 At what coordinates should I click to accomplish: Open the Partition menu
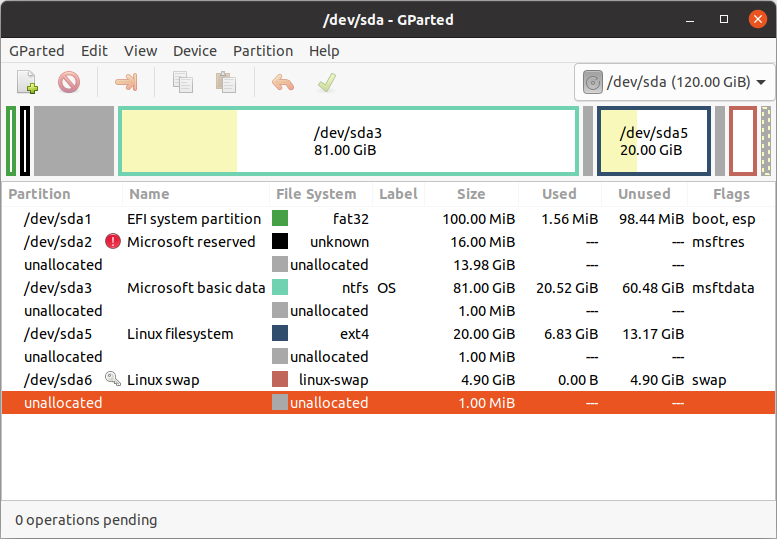263,51
